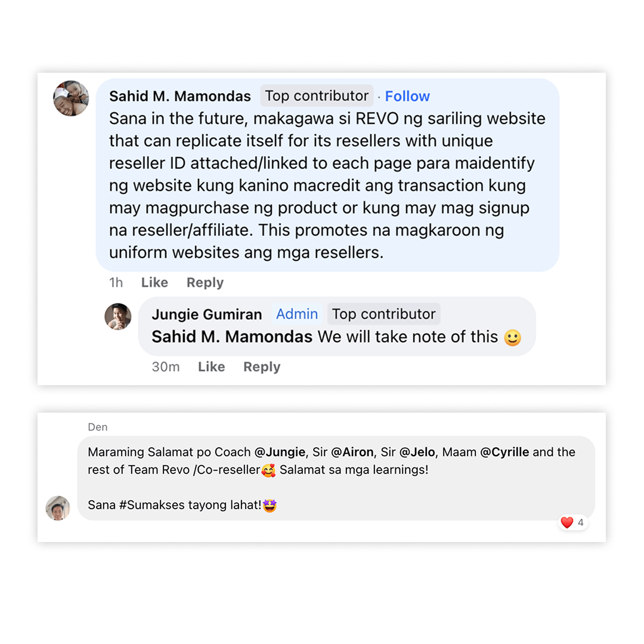Click Sahid's Top contributor badge
Screen dimensions: 644x644
pyautogui.click(x=317, y=96)
